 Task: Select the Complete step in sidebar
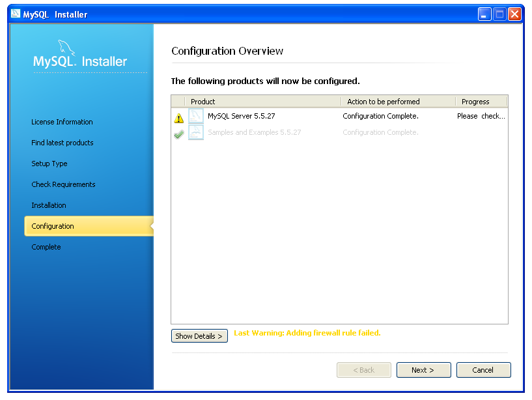click(46, 247)
